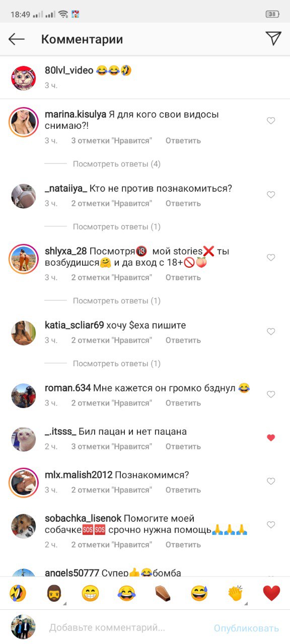Insert the sweat smile emoji

click(199, 594)
